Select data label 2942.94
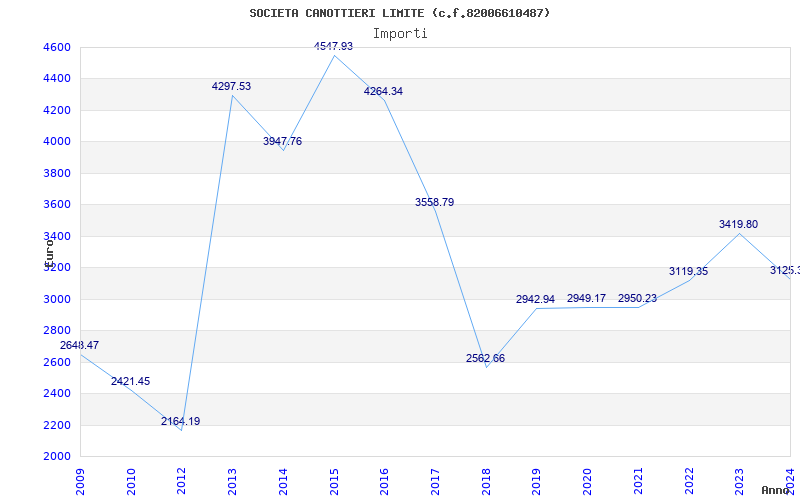 535,299
